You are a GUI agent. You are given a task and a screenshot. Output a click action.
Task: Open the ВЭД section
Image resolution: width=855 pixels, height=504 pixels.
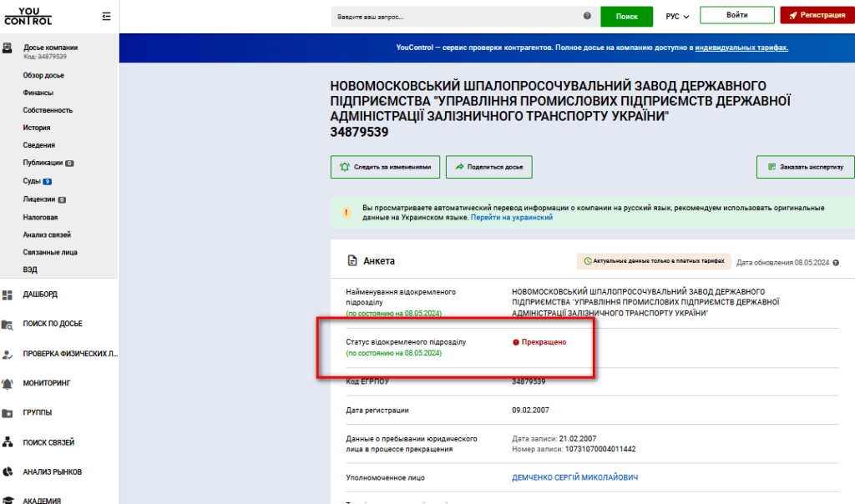[30, 270]
